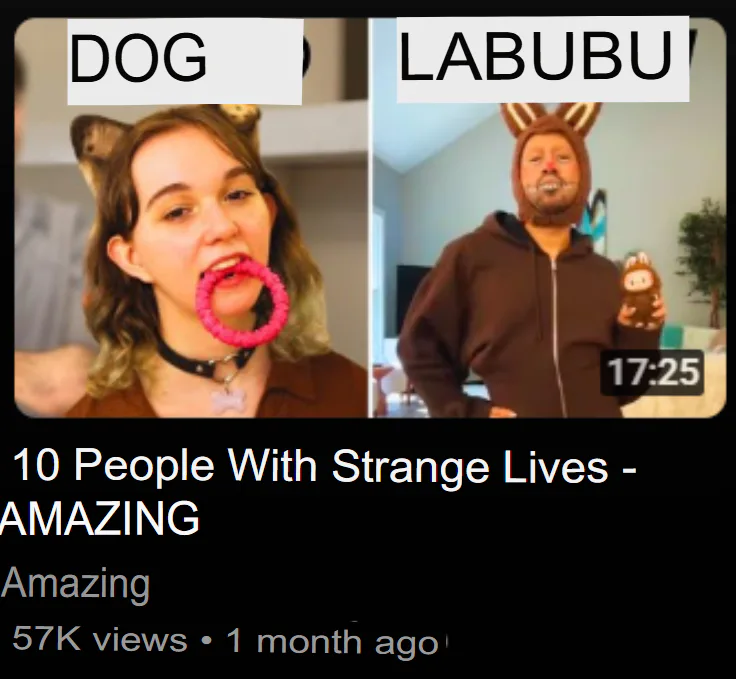Click the word AMAZING in the title
This screenshot has width=736, height=679.
(x=100, y=518)
